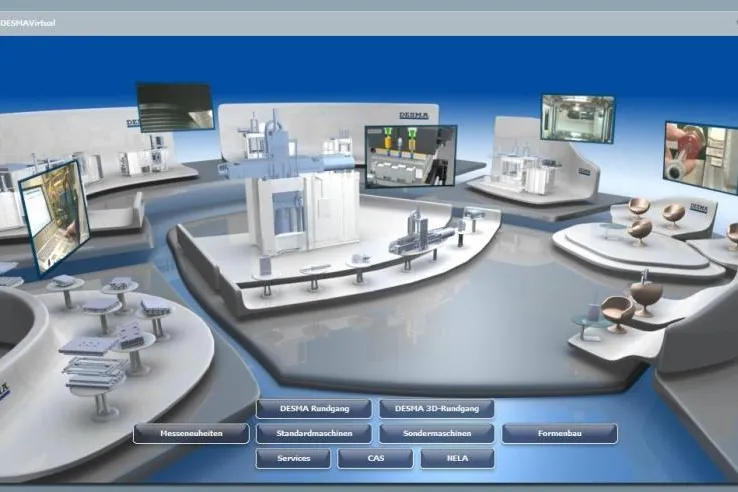Open dark video screen above left stand

(x=175, y=107)
